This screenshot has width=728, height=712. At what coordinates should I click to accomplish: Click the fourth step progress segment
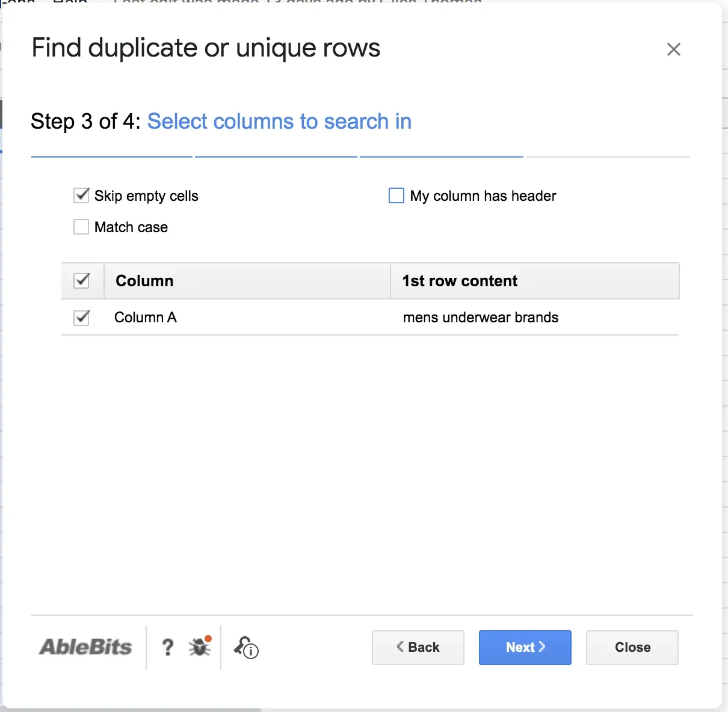(607, 156)
